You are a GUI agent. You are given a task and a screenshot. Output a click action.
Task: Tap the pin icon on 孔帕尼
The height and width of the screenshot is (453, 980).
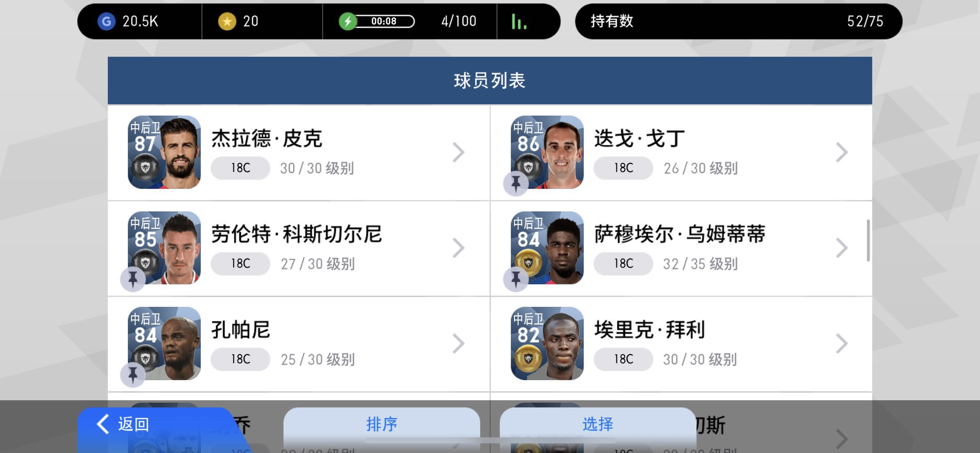(133, 375)
